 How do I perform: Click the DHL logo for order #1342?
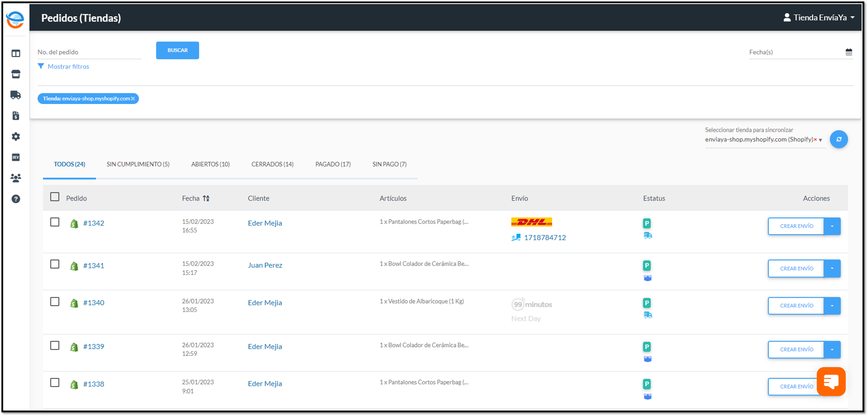(531, 222)
